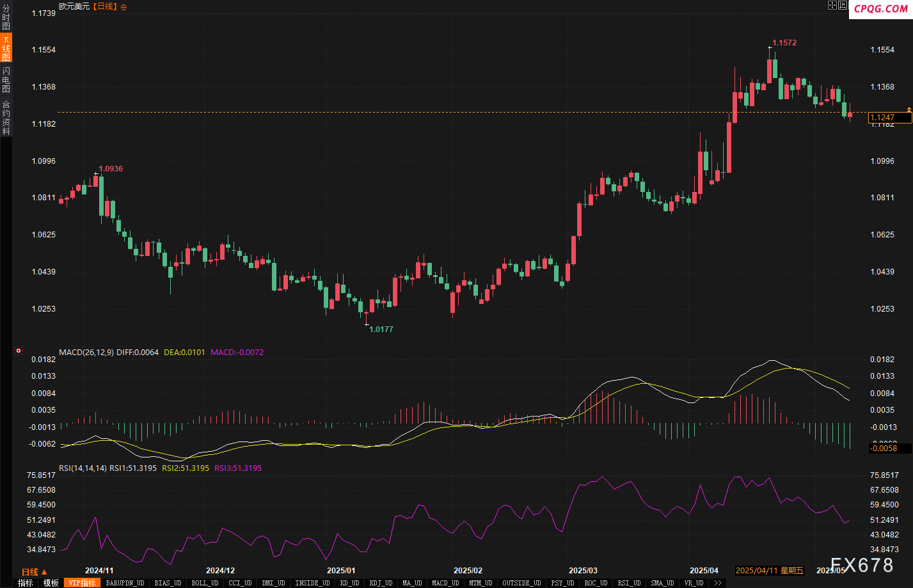Open the 合约资料 sidebar tab
This screenshot has height=588, width=913.
pos(6,117)
